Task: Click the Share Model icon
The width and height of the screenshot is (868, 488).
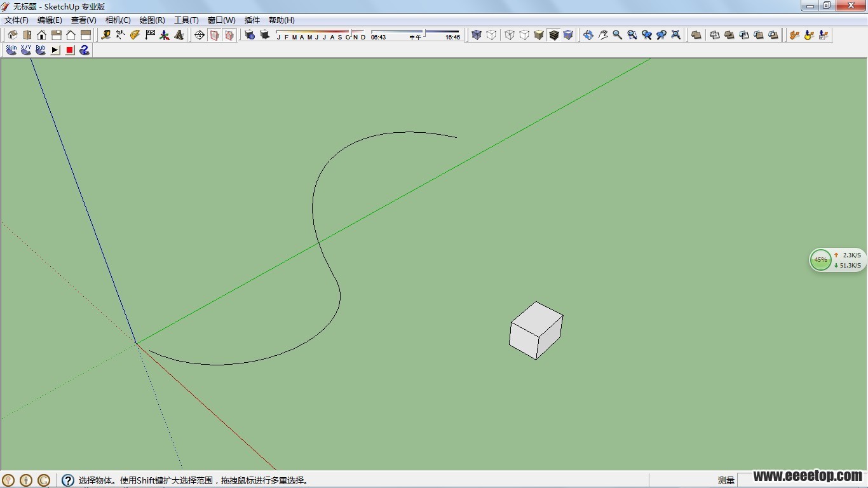Action: pos(809,35)
